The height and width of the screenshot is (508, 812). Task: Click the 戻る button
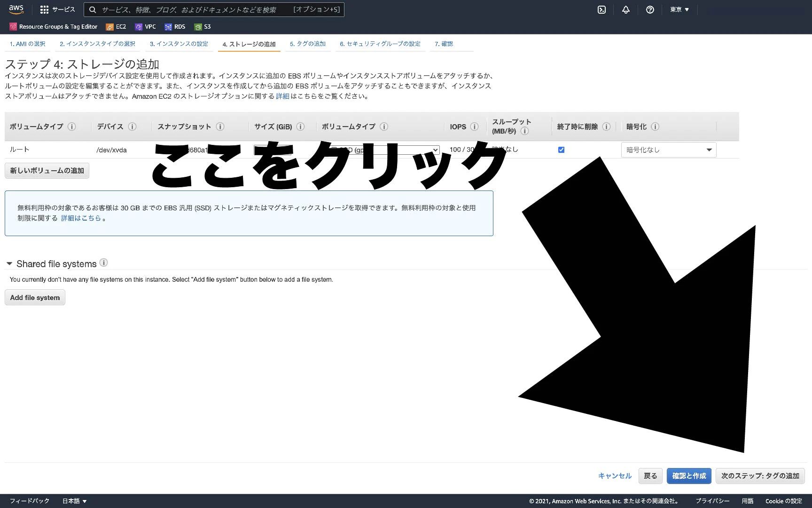click(650, 476)
